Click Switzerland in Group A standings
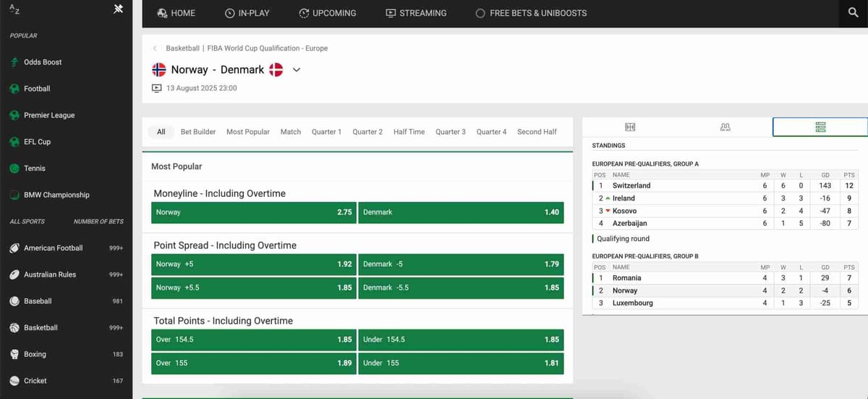 coord(631,185)
